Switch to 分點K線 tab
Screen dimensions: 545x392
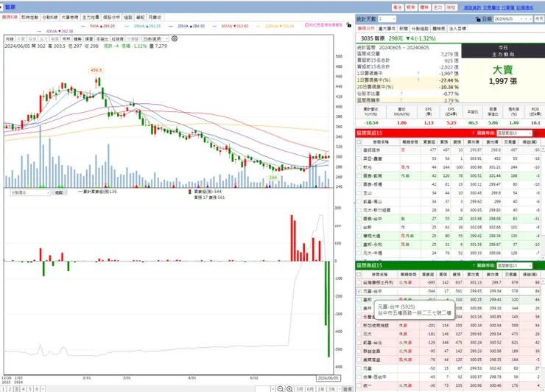click(x=49, y=18)
